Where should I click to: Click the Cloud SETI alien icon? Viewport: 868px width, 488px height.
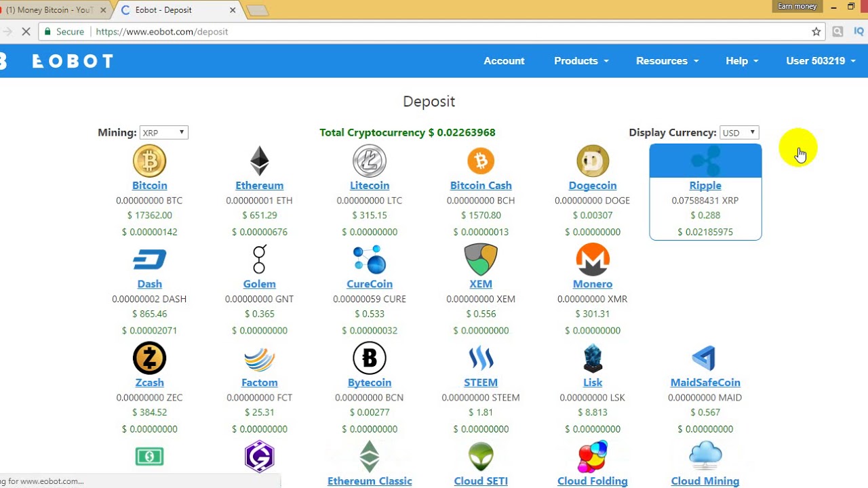481,456
